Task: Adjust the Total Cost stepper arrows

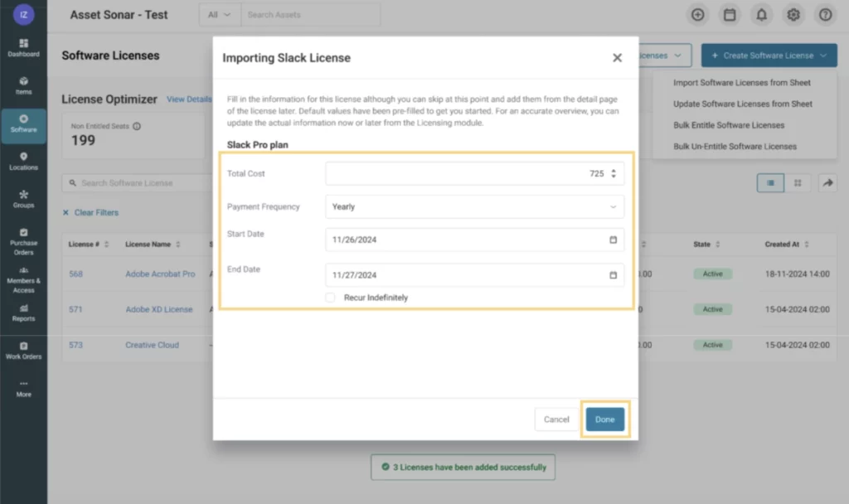Action: click(x=614, y=173)
